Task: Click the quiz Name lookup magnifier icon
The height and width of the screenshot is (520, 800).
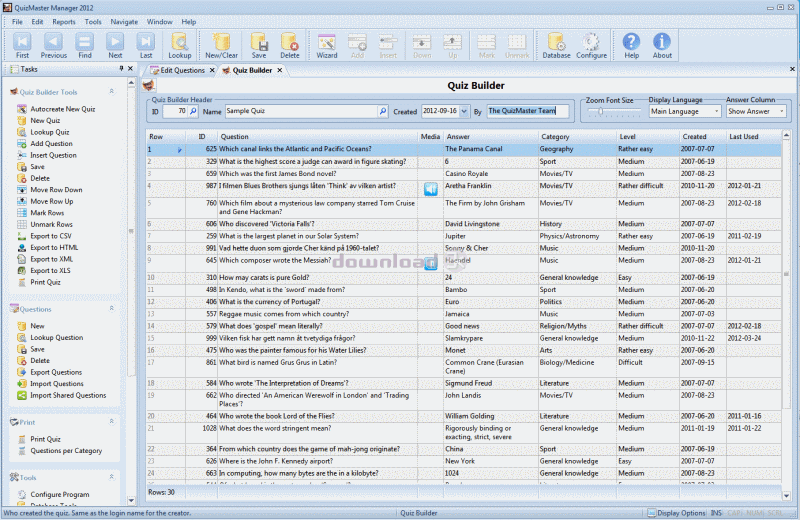Action: (383, 111)
